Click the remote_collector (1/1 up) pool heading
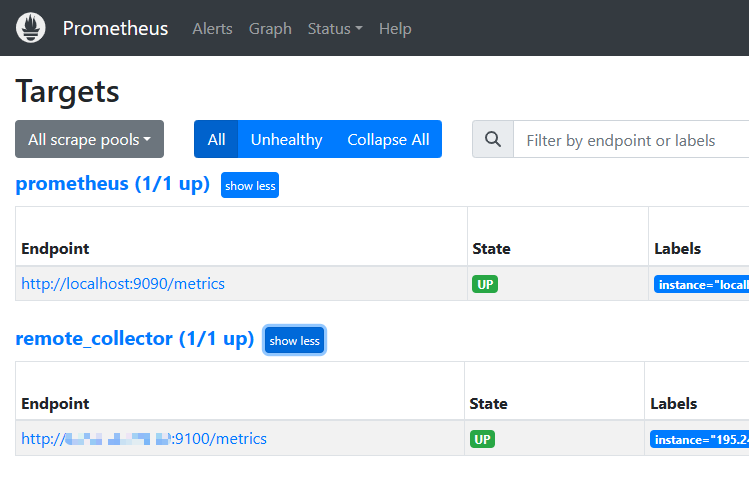 click(x=135, y=339)
